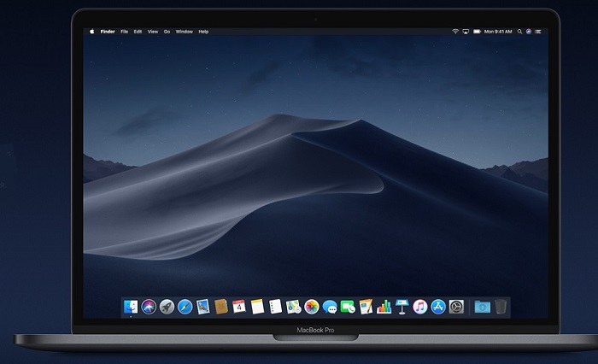The image size is (598, 364).
Task: Open FaceTime green icon in Dock
Action: pyautogui.click(x=348, y=307)
